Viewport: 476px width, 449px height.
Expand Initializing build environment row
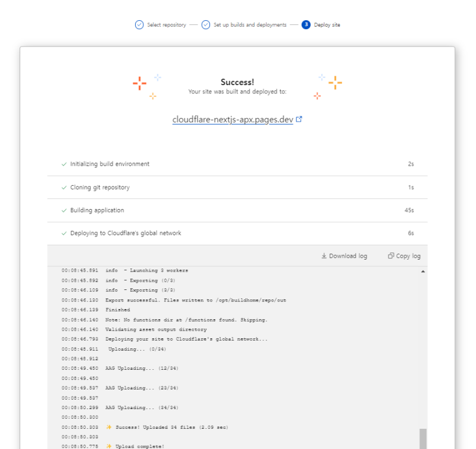click(237, 164)
